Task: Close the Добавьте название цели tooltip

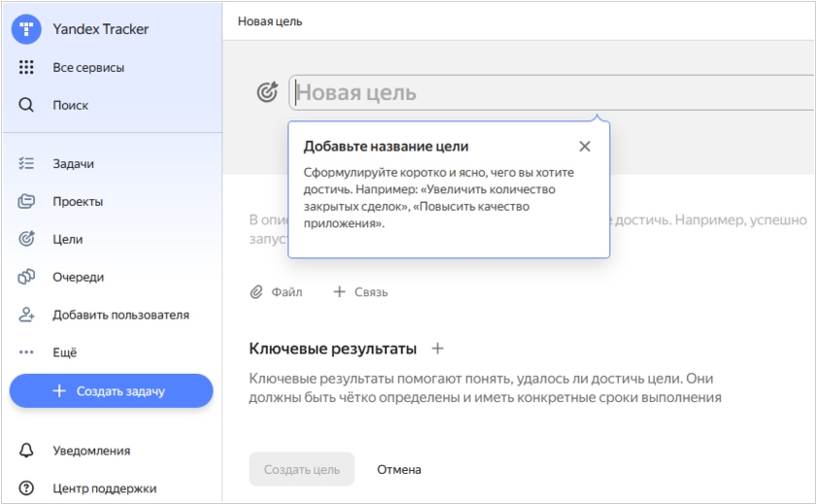Action: (x=584, y=147)
